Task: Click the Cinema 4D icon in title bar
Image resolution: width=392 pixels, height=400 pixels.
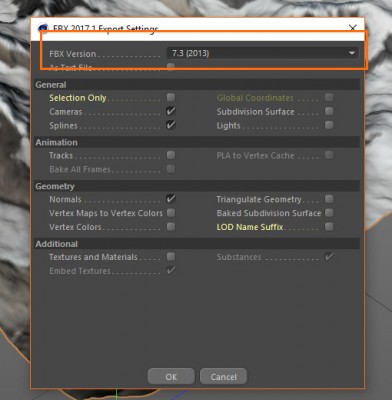Action: [43, 29]
